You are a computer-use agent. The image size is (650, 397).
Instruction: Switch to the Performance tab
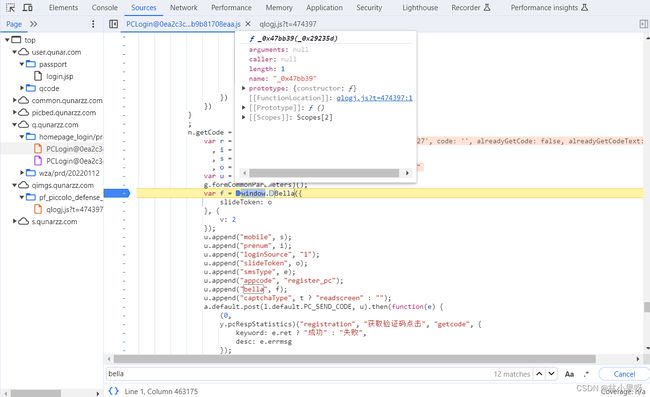pyautogui.click(x=231, y=7)
